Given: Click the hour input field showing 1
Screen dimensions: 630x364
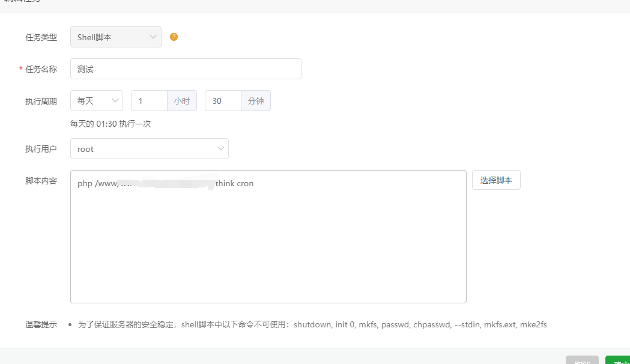Looking at the screenshot, I should [x=149, y=101].
